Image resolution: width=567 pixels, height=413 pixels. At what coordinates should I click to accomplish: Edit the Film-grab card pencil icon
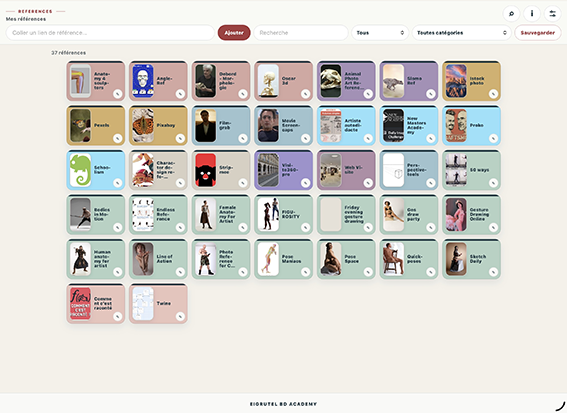coord(243,139)
